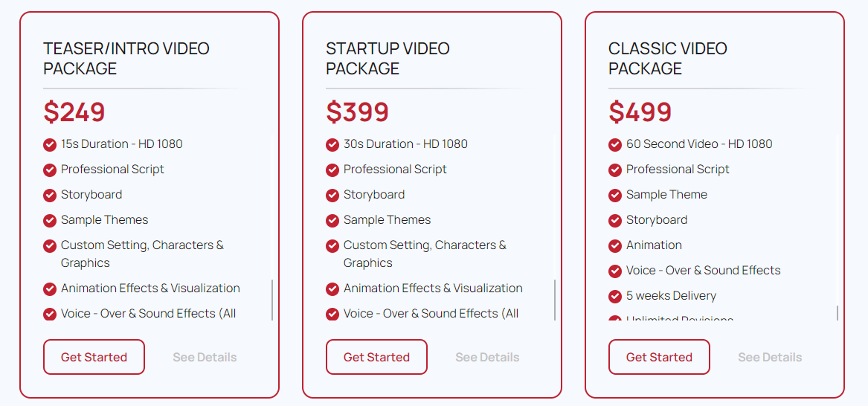The image size is (868, 406).
Task: Click checkmark beside Storyboard in Teaser package
Action: [x=50, y=196]
